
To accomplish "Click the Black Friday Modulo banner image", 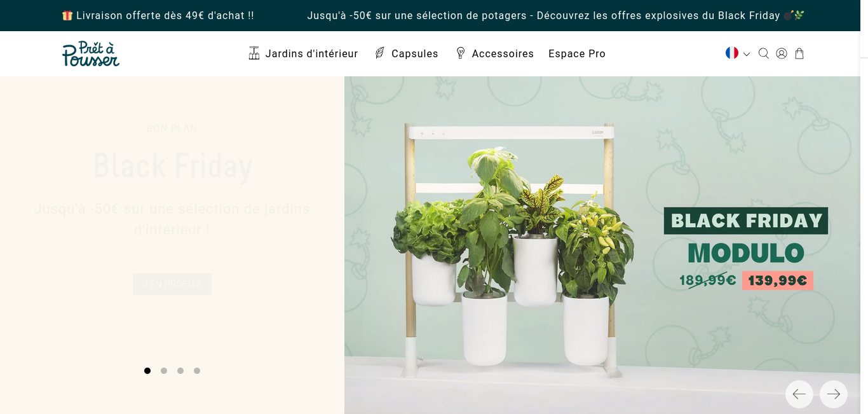I will point(602,245).
